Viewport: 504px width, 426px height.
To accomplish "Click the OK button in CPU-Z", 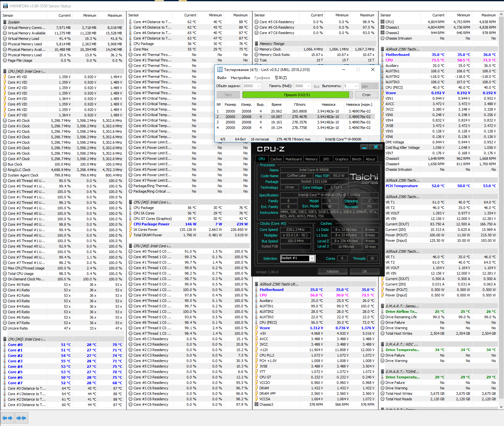I will coord(364,271).
